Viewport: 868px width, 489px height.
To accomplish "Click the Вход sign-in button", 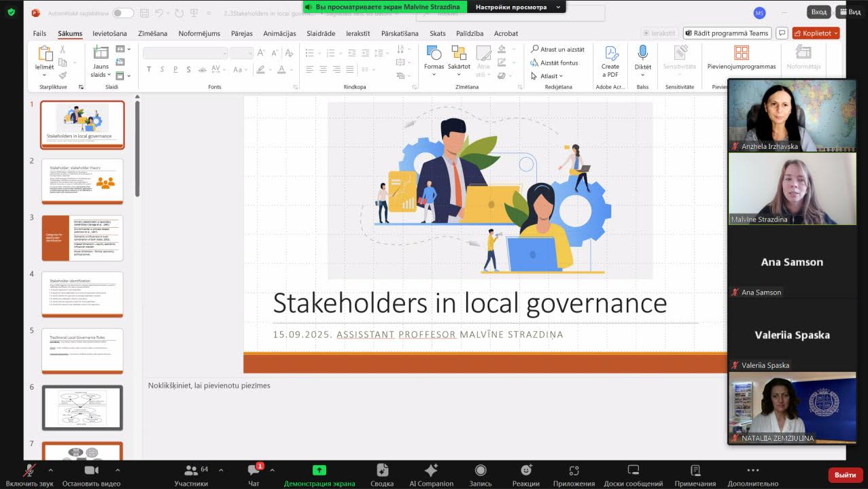I will tap(819, 12).
